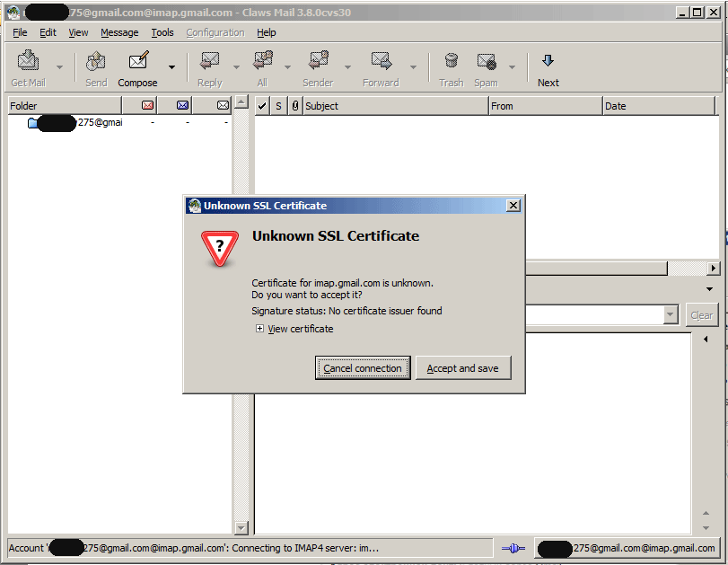
Task: Open the File menu
Action: coord(20,32)
